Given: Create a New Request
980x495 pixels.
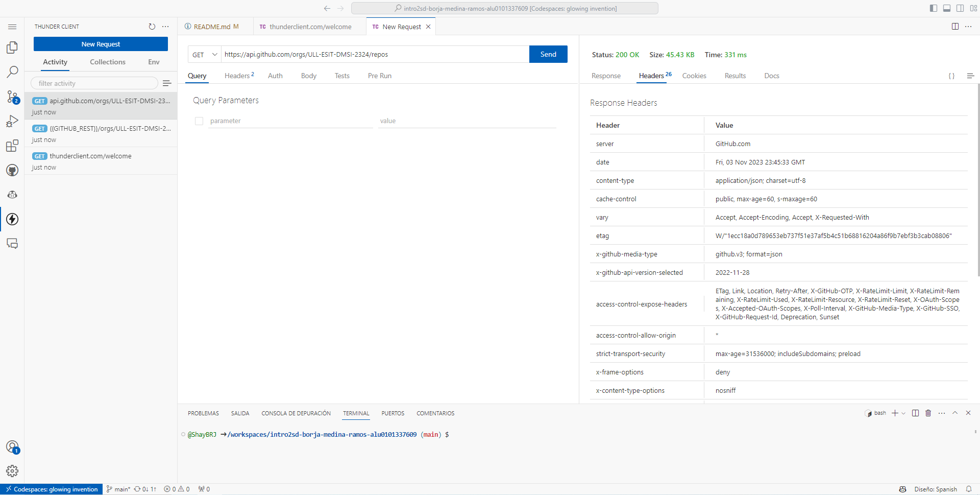Looking at the screenshot, I should (x=101, y=44).
